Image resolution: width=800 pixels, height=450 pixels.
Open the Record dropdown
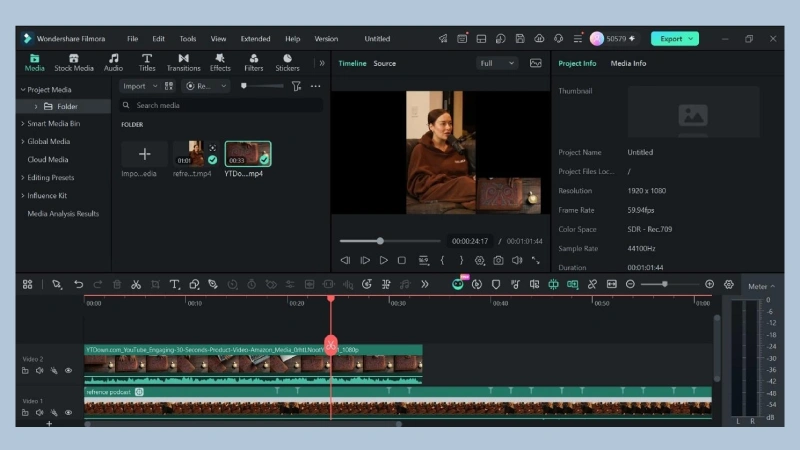(206, 86)
